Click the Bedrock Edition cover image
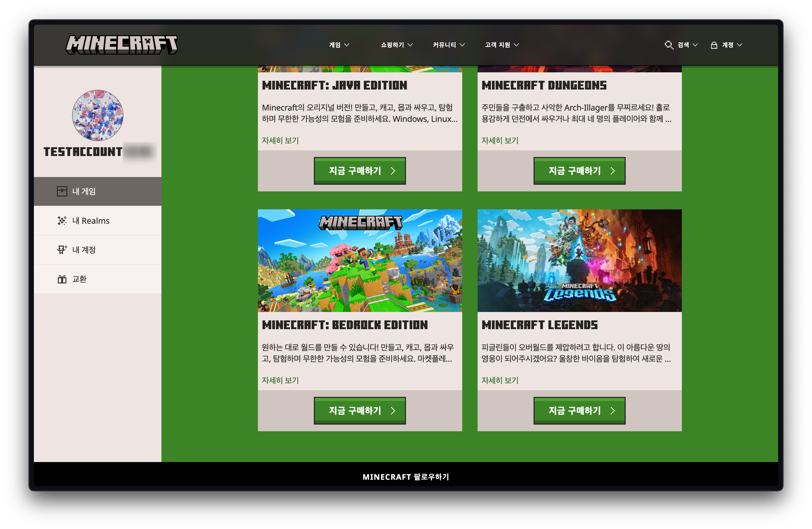Image resolution: width=812 pixels, height=529 pixels. [360, 261]
